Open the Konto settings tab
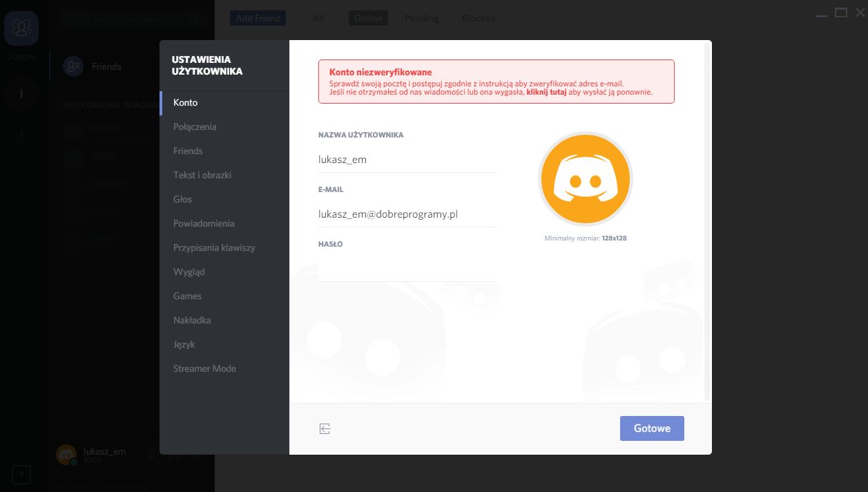The image size is (868, 492). [x=224, y=102]
